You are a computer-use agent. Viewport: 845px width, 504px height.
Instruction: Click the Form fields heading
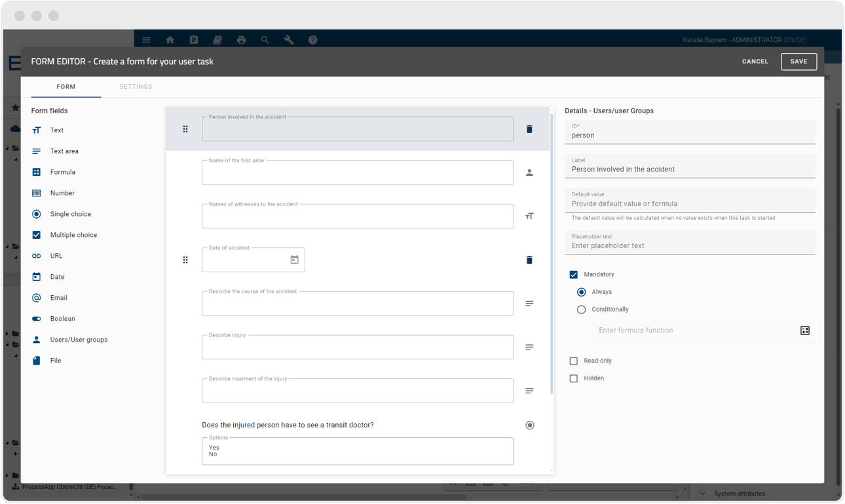pos(49,111)
